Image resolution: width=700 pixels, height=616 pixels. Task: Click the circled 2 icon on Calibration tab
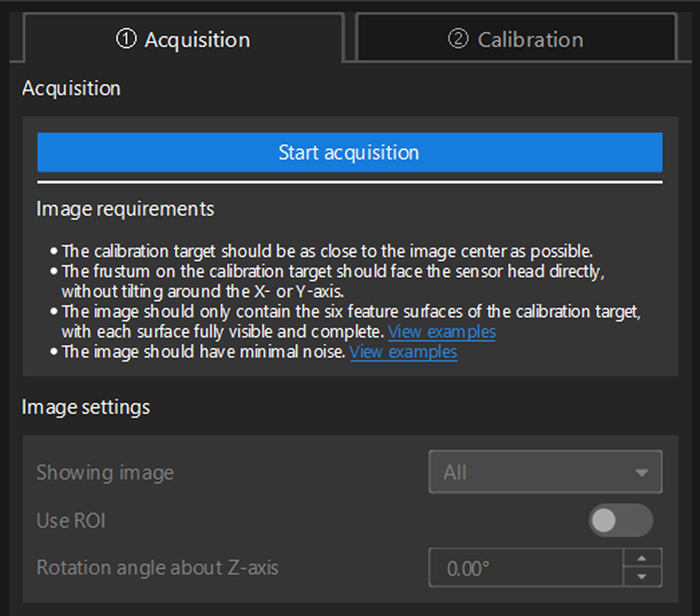click(x=458, y=40)
